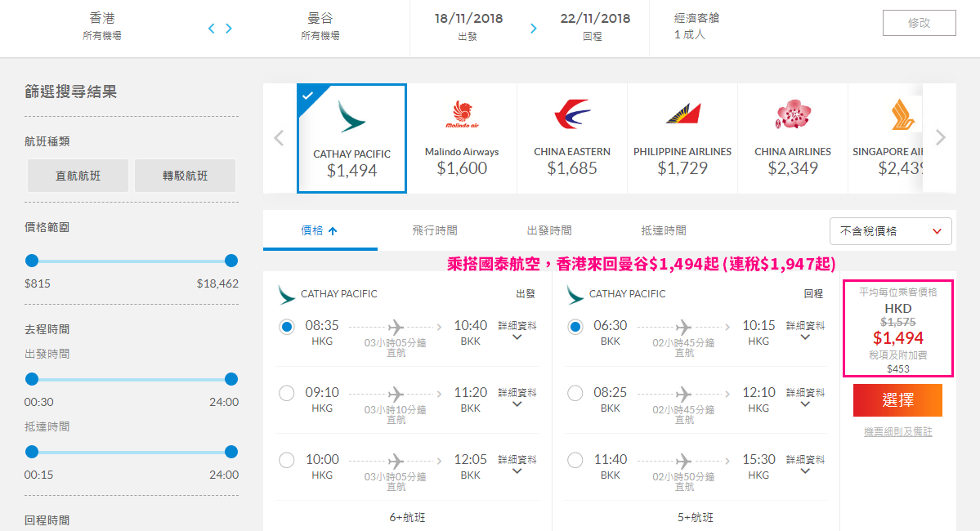Click the outbound departure time end handle
Viewport: 980px width, 531px height.
(231, 378)
